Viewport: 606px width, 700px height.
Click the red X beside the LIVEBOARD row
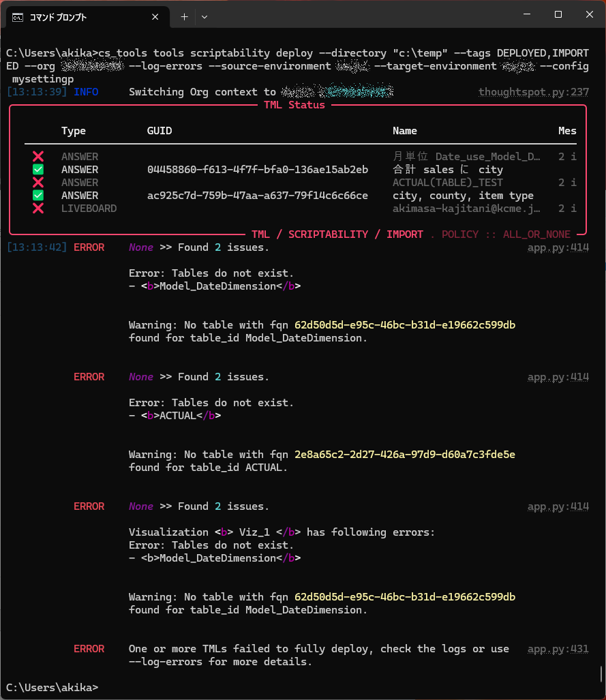tap(38, 209)
